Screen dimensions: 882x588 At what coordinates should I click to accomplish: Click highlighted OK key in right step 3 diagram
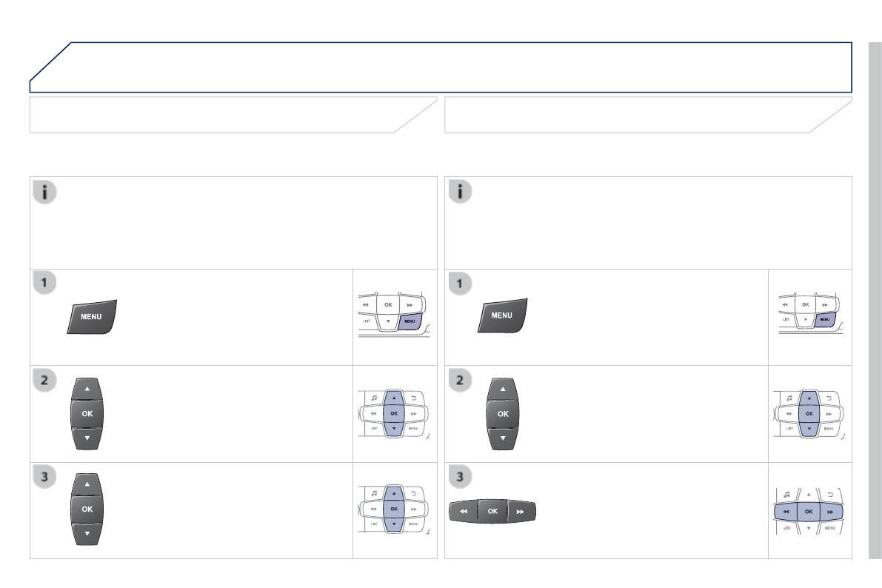tap(809, 511)
